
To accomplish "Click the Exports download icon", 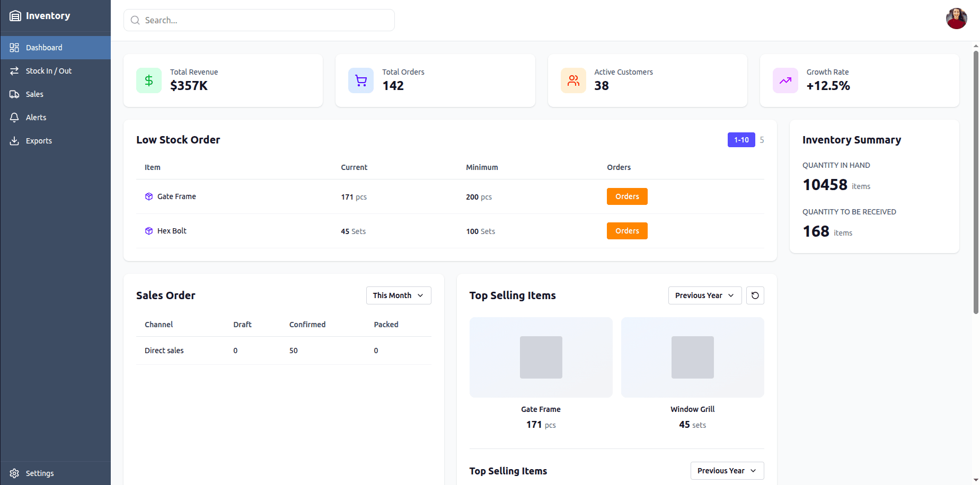I will (x=14, y=140).
